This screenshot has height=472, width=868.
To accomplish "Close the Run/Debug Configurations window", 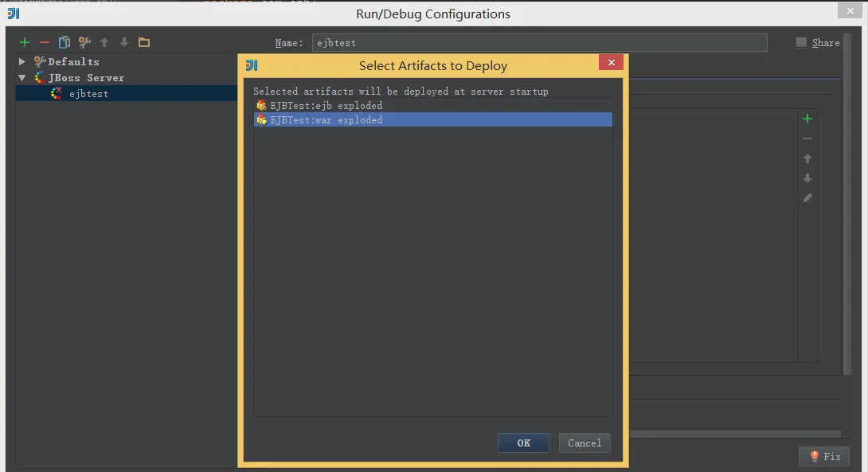I will [x=850, y=10].
